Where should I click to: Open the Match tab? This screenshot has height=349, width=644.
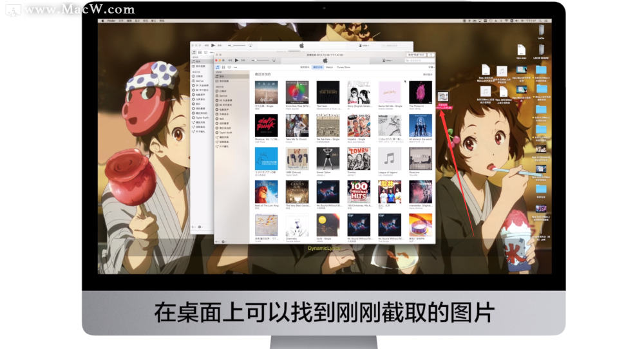coord(329,67)
